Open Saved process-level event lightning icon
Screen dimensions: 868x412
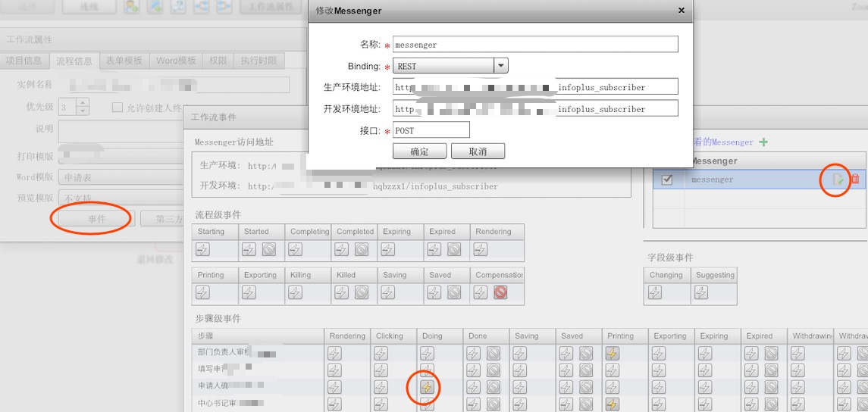point(434,292)
